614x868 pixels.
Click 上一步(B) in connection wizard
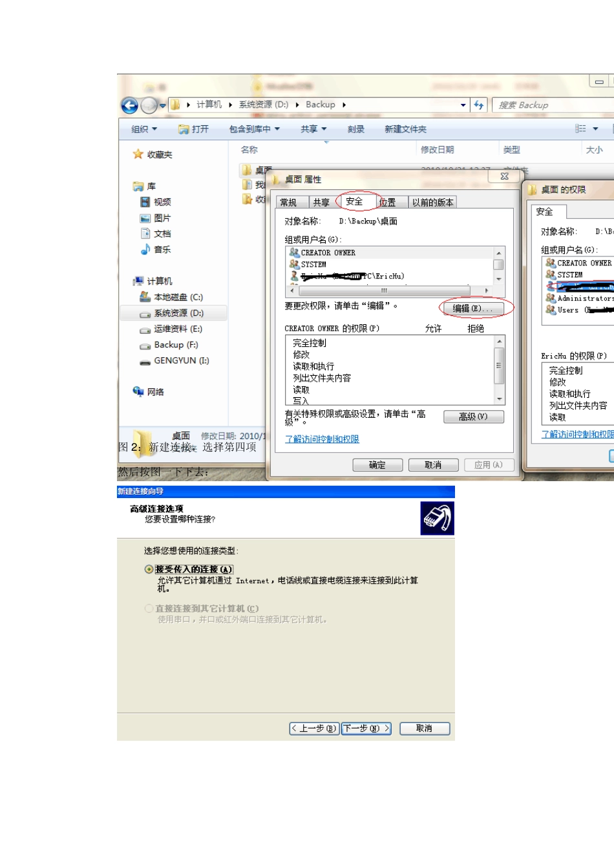click(x=314, y=728)
